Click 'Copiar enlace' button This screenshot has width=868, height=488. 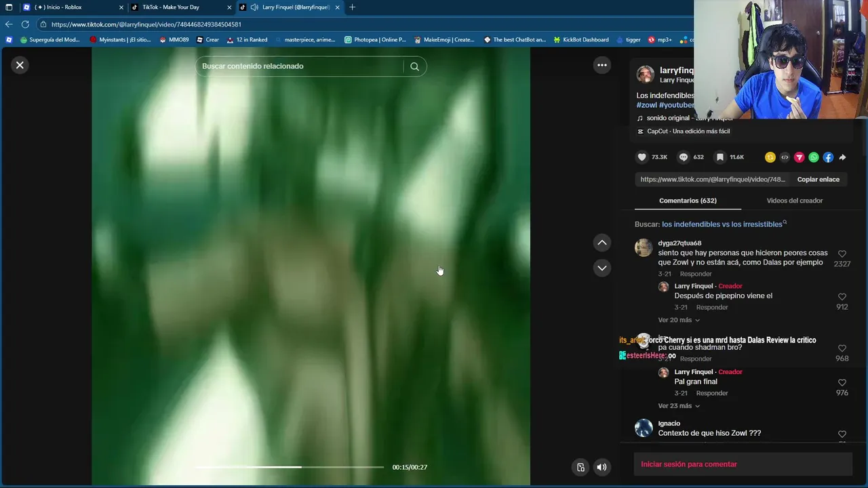pyautogui.click(x=818, y=180)
